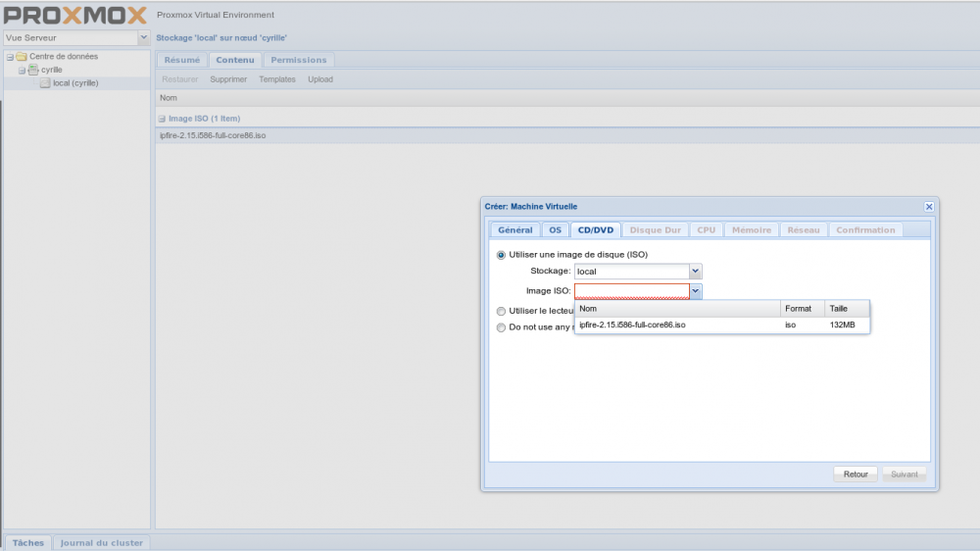Select Utiliser une image de disque radio
Screen dimensions: 980x551
coord(502,255)
